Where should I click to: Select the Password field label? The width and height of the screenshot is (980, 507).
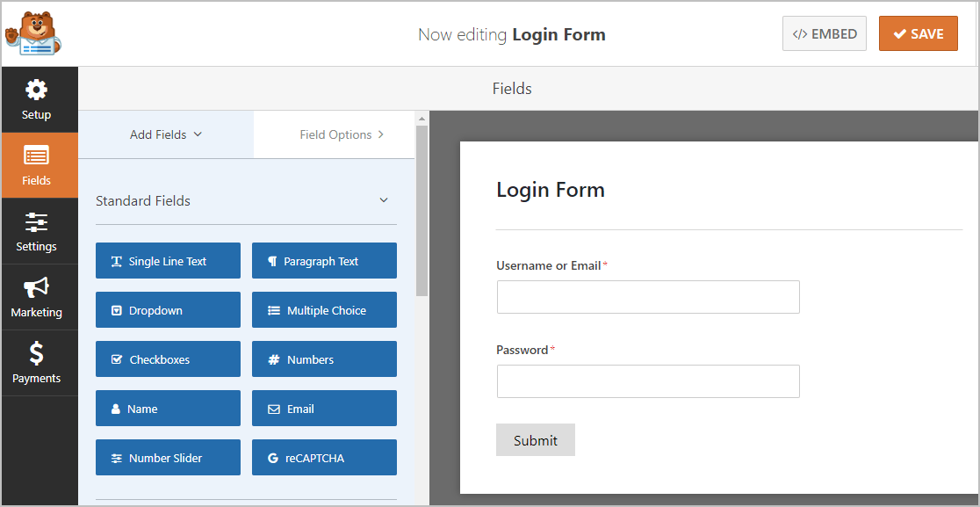(522, 350)
